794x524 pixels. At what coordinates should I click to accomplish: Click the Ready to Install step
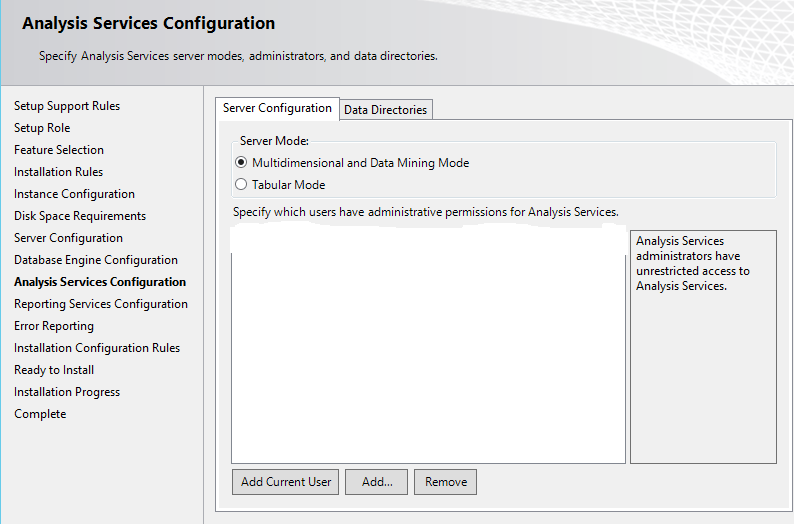(x=54, y=370)
